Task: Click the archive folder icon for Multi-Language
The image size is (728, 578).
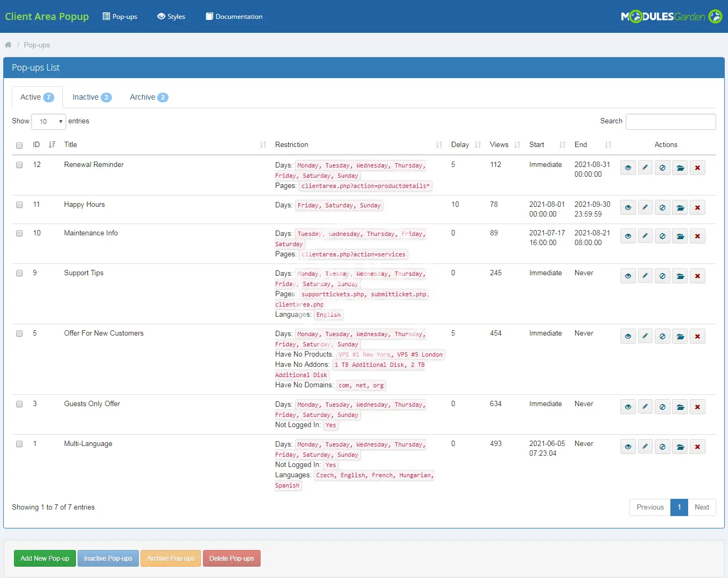Action: [680, 447]
